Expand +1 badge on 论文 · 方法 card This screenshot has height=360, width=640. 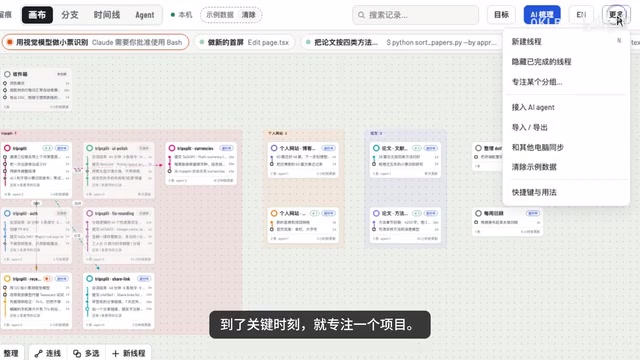coord(417,213)
